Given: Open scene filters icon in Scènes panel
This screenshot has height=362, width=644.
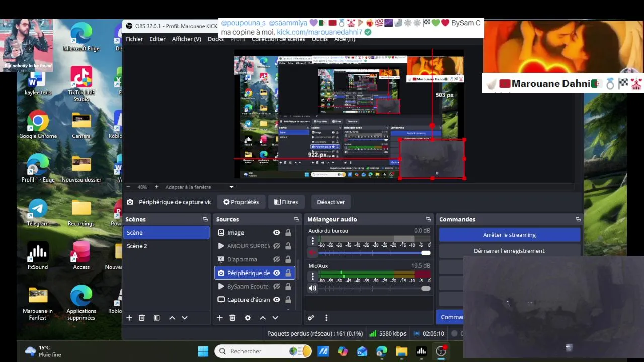Looking at the screenshot, I should tap(156, 318).
